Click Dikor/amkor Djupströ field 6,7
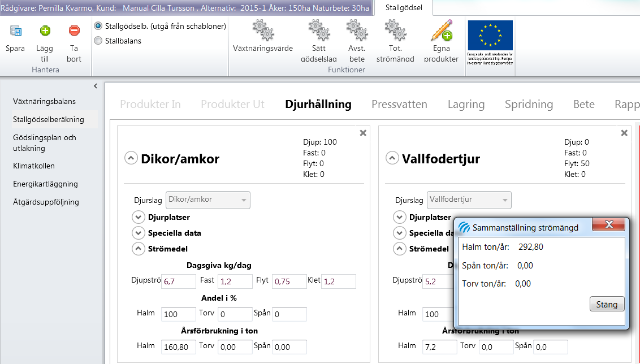Viewport: 640px width, 364px height. click(179, 281)
